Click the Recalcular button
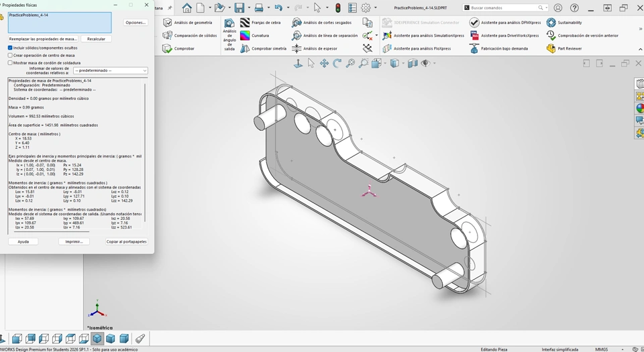 click(x=96, y=39)
